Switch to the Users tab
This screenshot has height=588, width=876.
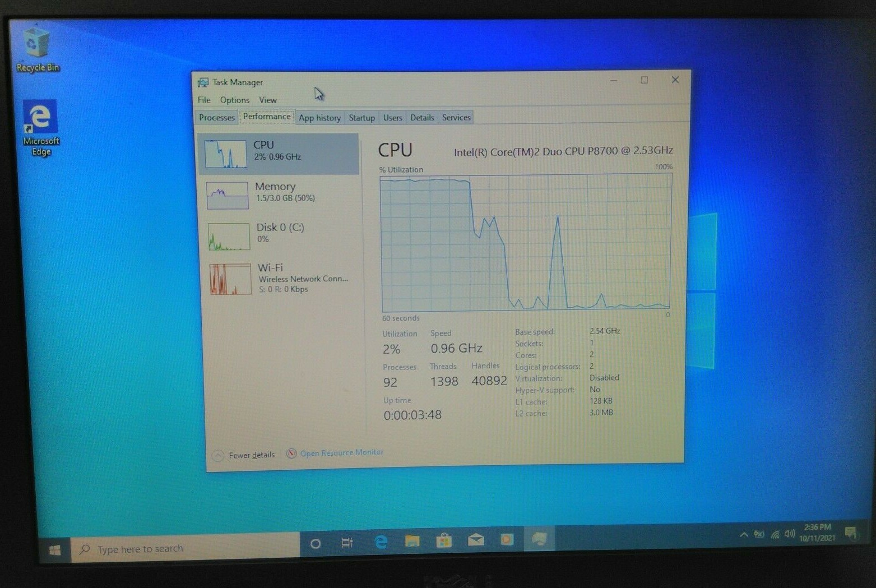(392, 118)
